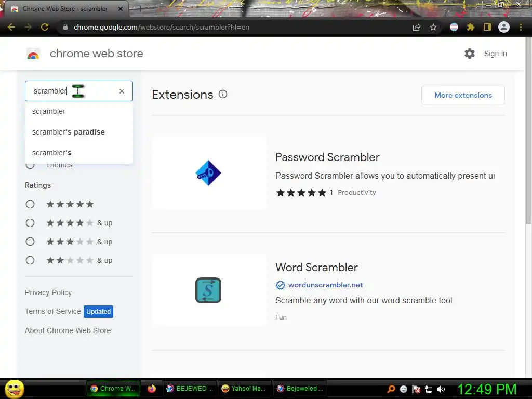532x399 pixels.
Task: Click the Password Scrambler five-star rating
Action: [x=301, y=193]
